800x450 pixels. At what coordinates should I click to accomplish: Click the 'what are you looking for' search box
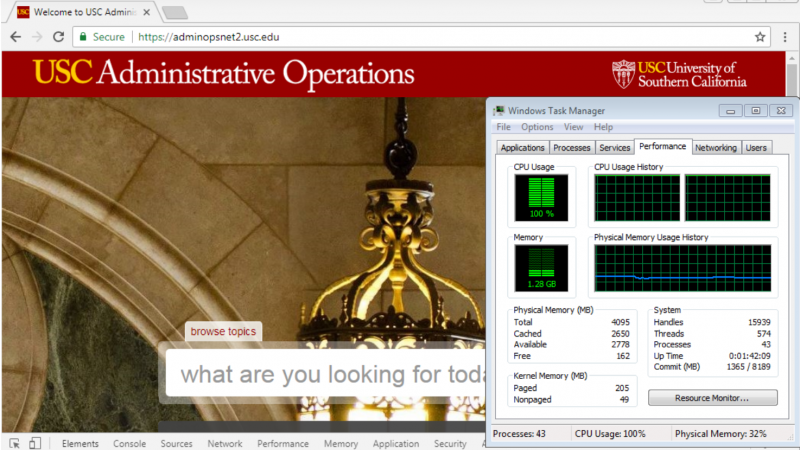pyautogui.click(x=326, y=374)
